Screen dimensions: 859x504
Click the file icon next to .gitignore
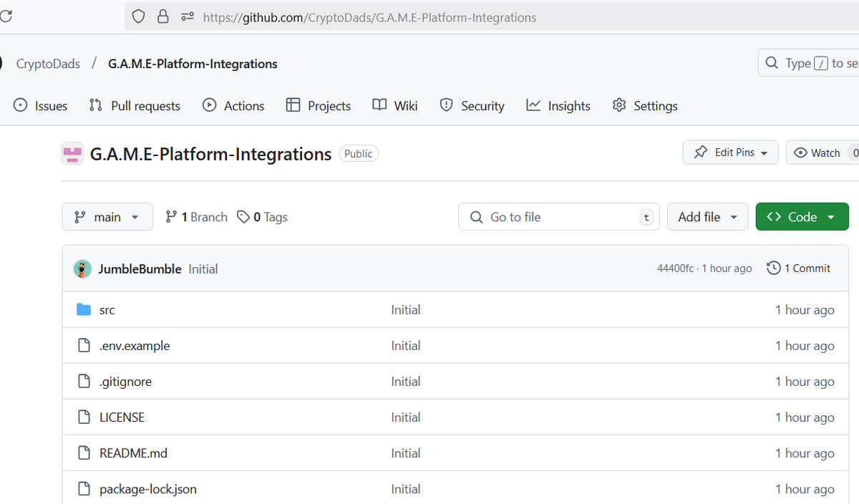point(84,382)
